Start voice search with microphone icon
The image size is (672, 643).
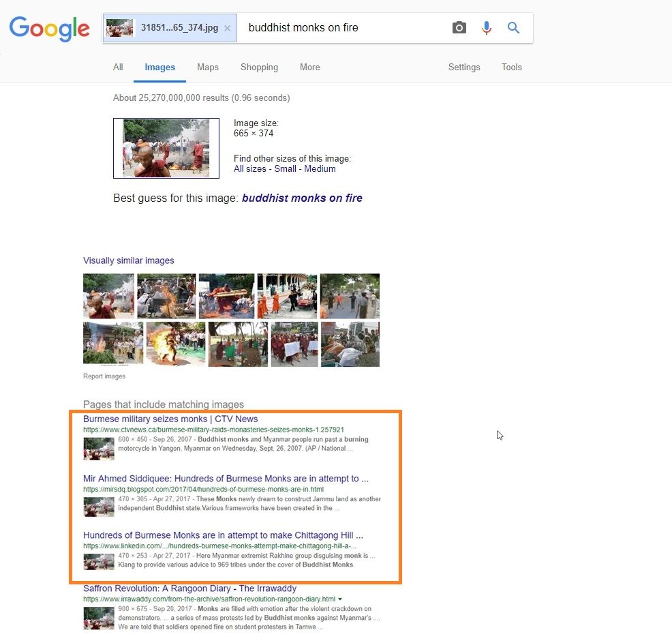click(487, 28)
